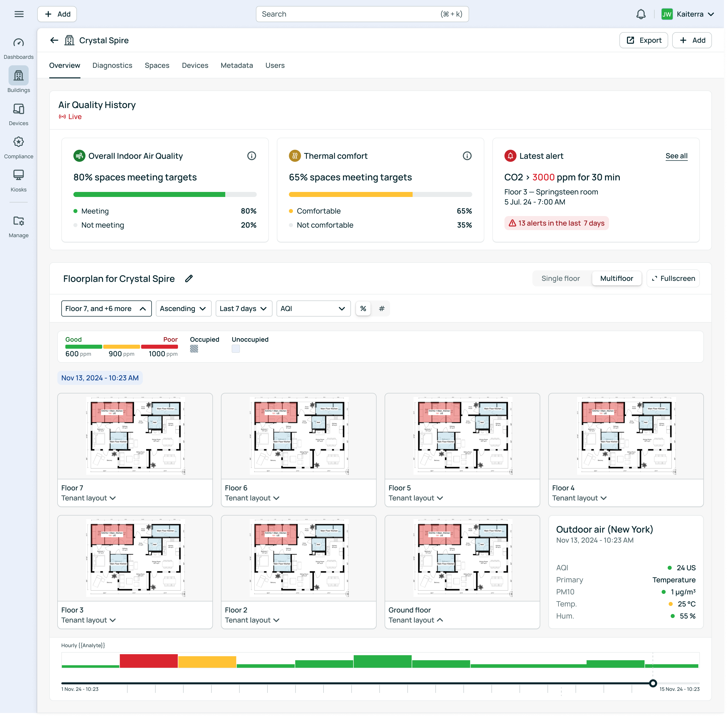The image size is (728, 717).
Task: Click the Export button
Action: pos(644,40)
